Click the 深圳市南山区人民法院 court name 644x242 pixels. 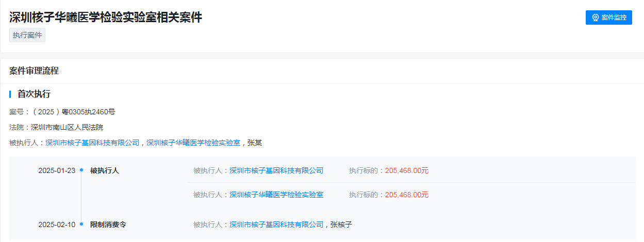coord(67,127)
